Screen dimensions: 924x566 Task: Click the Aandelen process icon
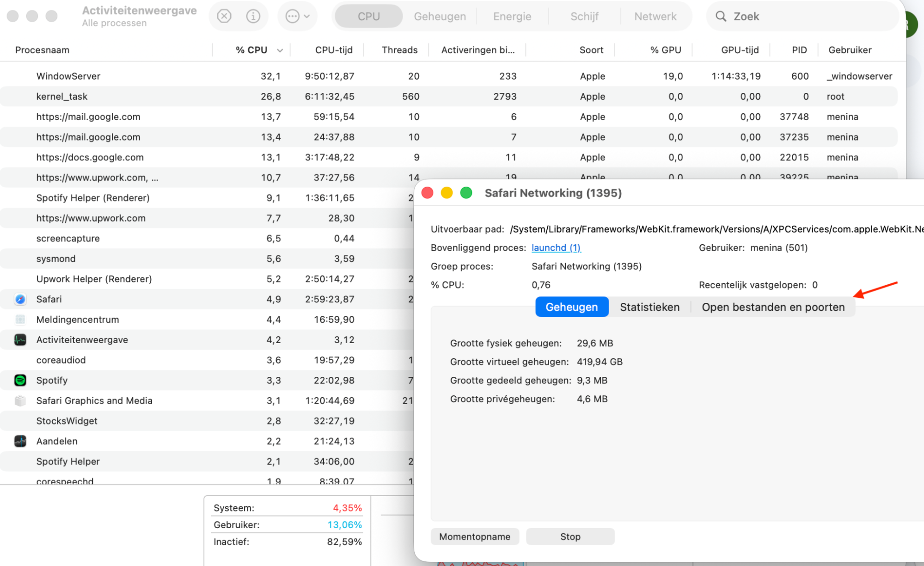coord(20,441)
